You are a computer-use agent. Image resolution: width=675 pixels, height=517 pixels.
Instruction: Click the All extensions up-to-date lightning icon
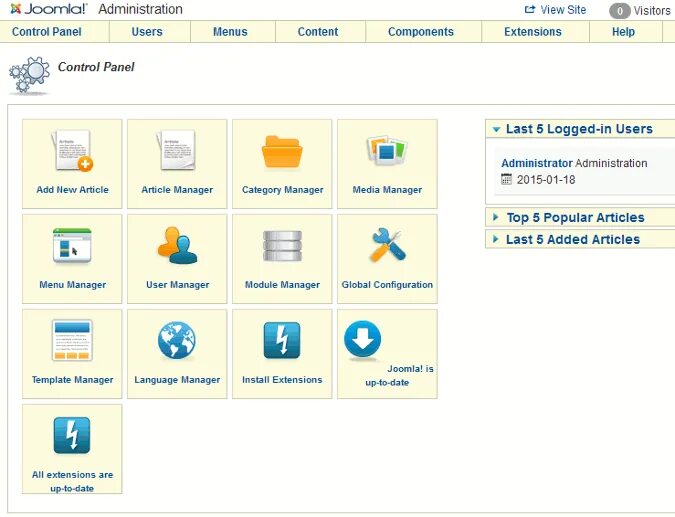(x=72, y=435)
